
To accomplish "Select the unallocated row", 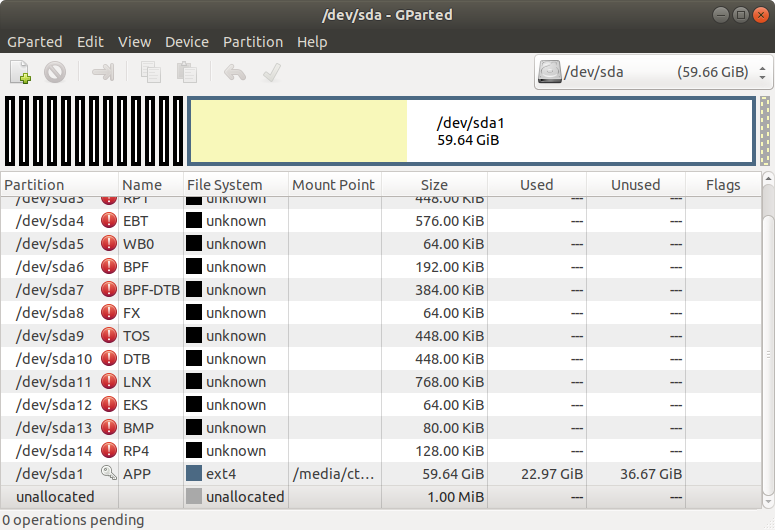I will pos(381,496).
